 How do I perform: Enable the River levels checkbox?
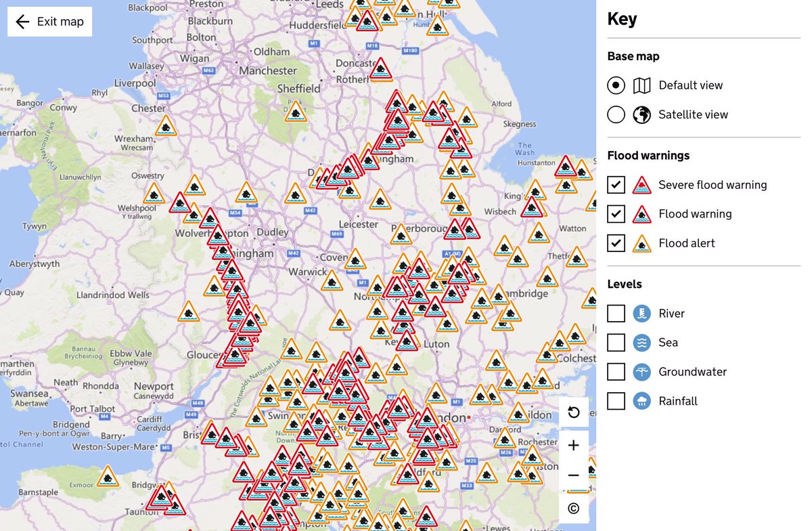(x=616, y=314)
